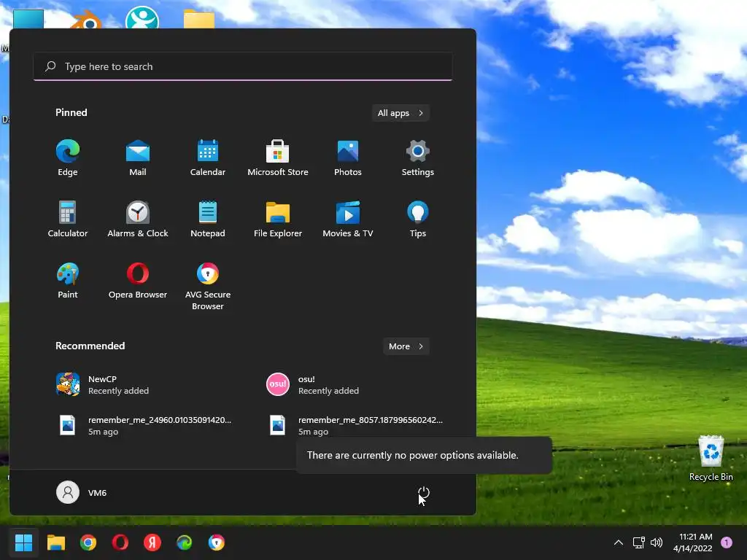This screenshot has width=747, height=560.
Task: Click the Type here to search box
Action: tap(243, 66)
